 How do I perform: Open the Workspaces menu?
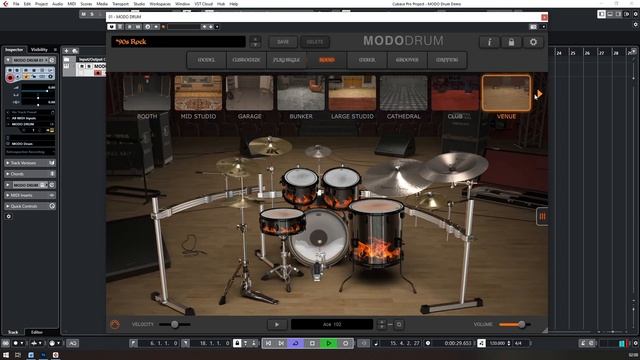(160, 4)
